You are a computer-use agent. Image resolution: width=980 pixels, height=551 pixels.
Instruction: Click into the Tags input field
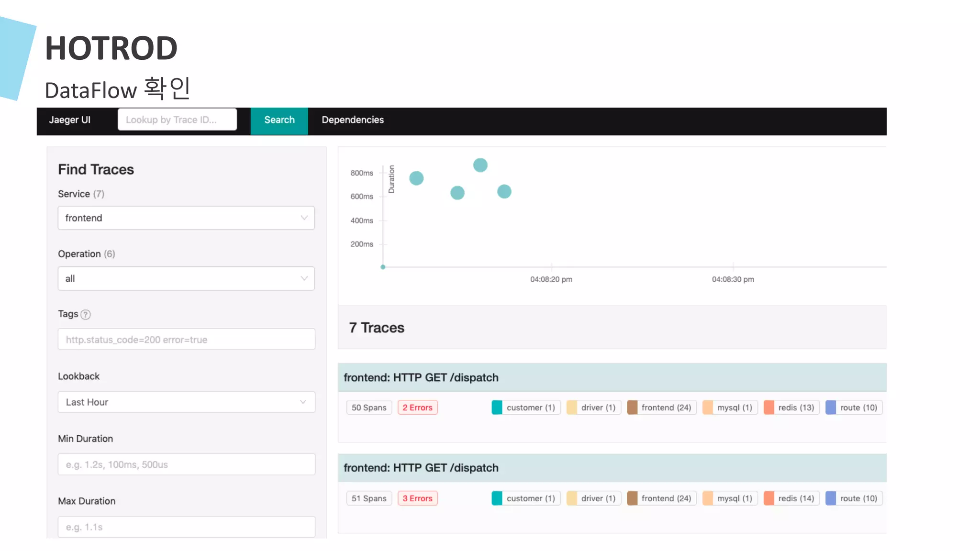[x=186, y=339]
